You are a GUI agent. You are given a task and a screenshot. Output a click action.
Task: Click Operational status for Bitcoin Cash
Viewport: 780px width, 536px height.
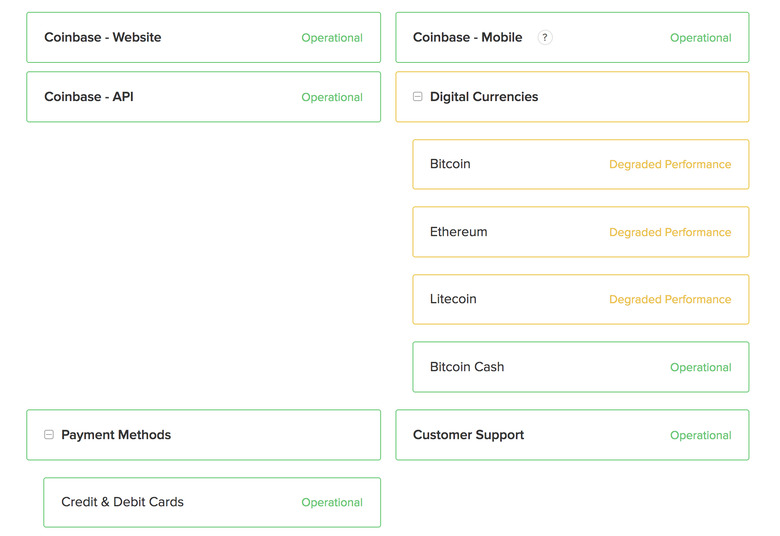(x=700, y=367)
